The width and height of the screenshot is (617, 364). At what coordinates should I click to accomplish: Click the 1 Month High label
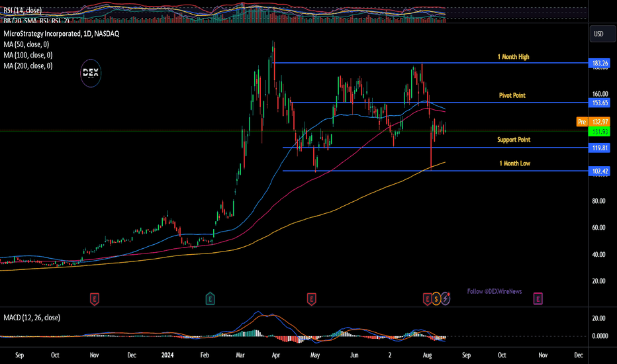(514, 57)
